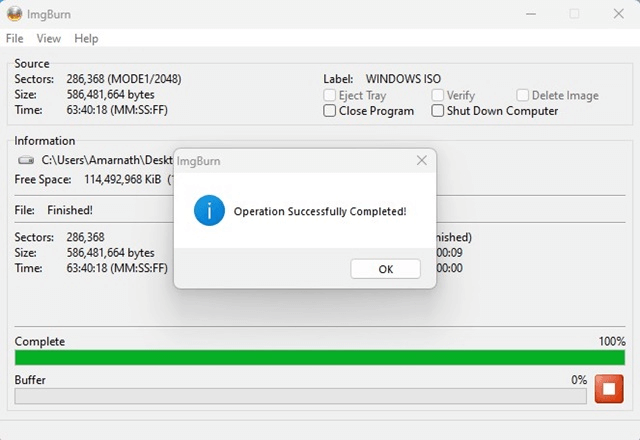
Task: Open the View menu
Action: click(x=48, y=38)
